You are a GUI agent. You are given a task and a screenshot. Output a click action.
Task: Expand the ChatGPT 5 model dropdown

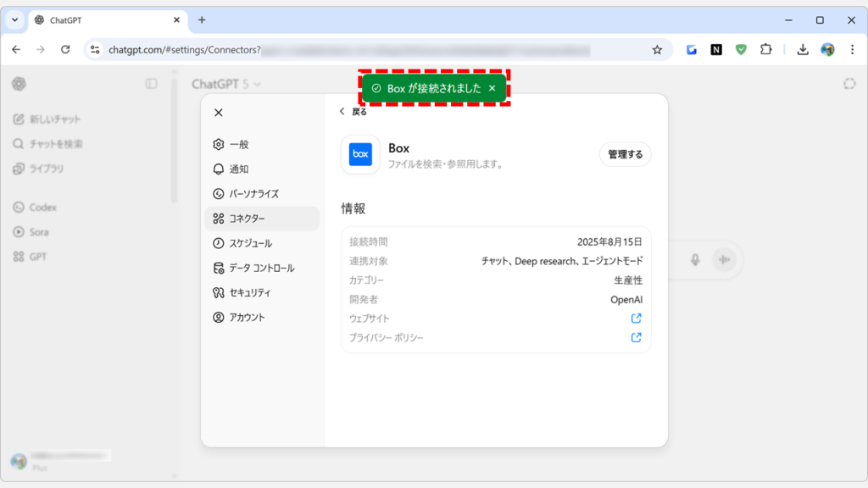pos(226,84)
